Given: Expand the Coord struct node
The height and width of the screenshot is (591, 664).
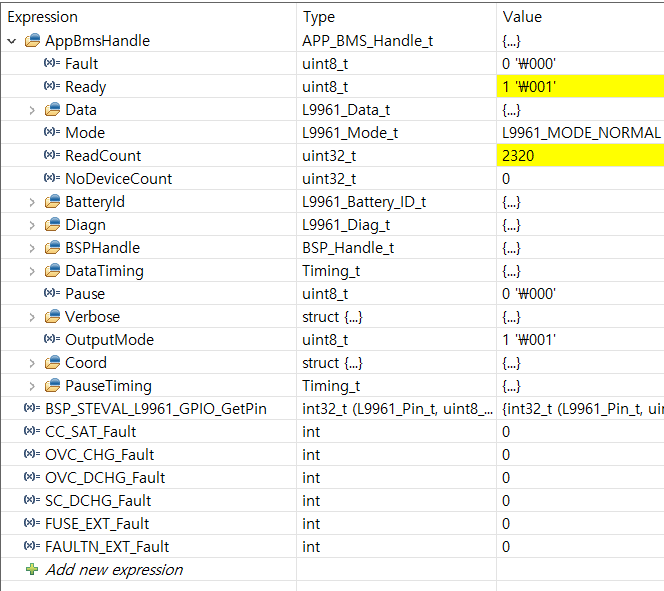Looking at the screenshot, I should pos(32,363).
